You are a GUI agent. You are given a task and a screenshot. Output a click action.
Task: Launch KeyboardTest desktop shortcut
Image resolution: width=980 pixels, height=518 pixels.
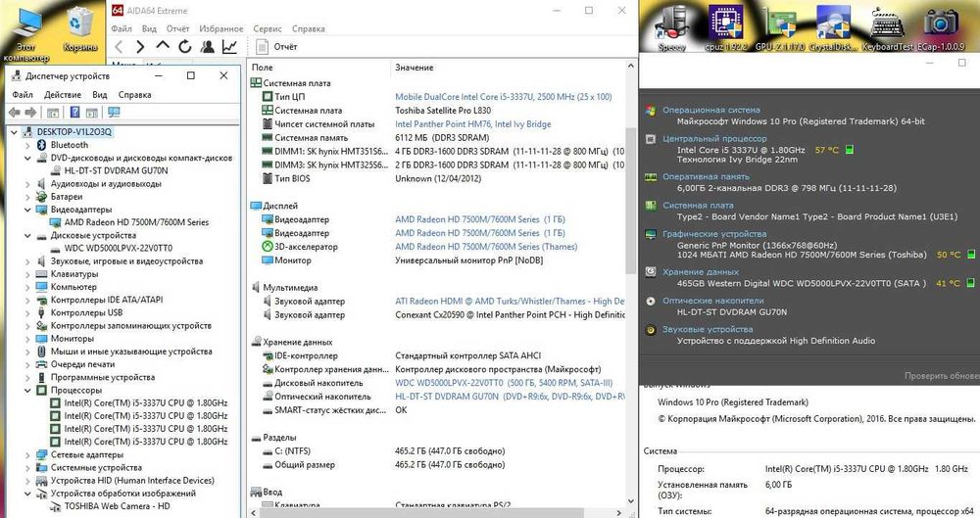(x=888, y=27)
